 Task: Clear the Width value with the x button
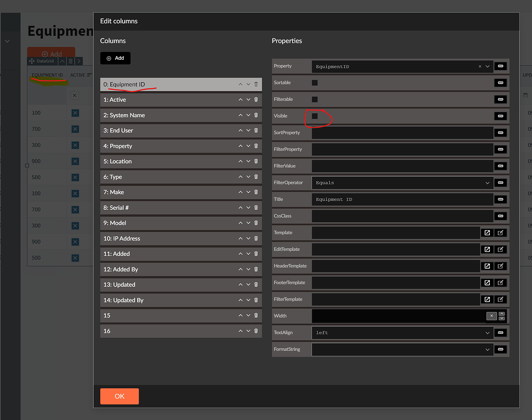tap(491, 316)
